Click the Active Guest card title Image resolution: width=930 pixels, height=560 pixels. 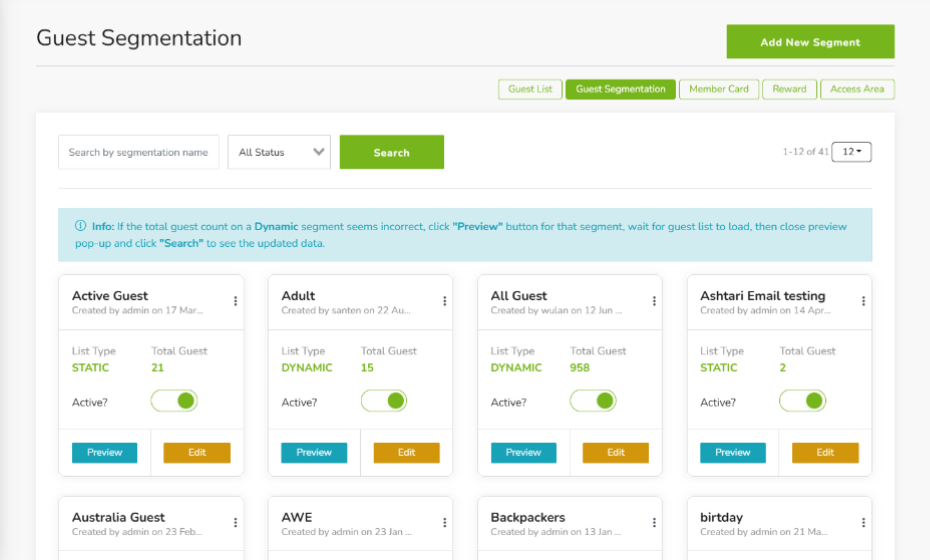(110, 295)
